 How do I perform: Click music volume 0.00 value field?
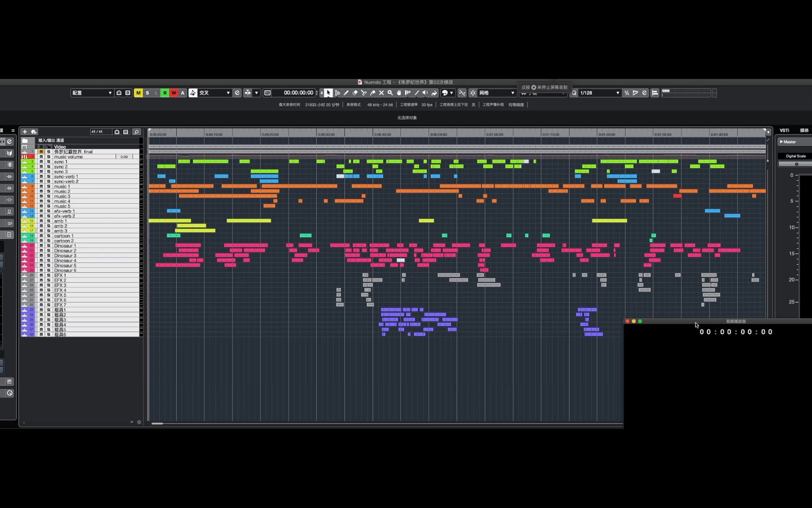pos(124,157)
